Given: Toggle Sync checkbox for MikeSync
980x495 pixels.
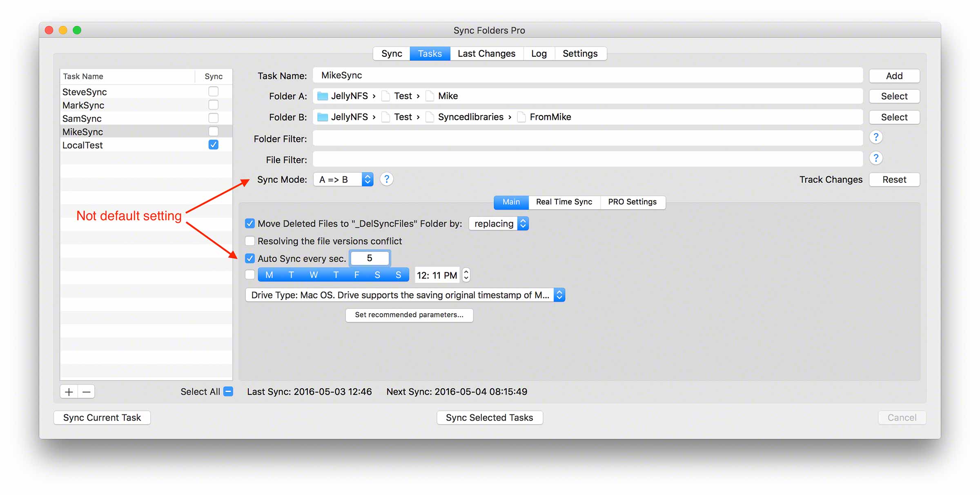Looking at the screenshot, I should pyautogui.click(x=213, y=132).
